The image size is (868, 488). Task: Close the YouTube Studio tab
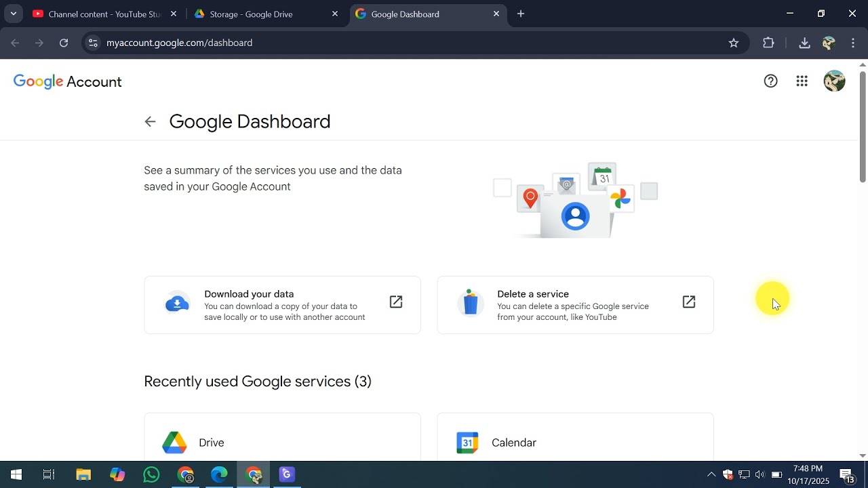(x=174, y=14)
